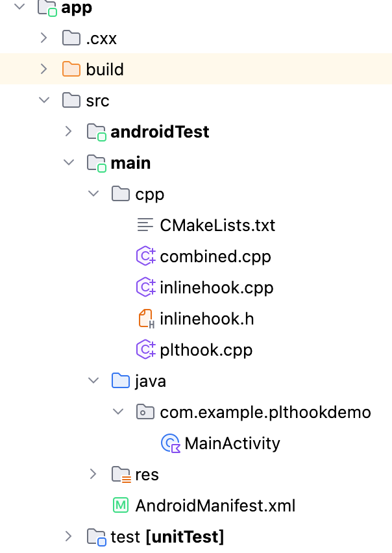Click the plthook.cpp C++ file icon
This screenshot has height=553, width=392.
pos(145,350)
